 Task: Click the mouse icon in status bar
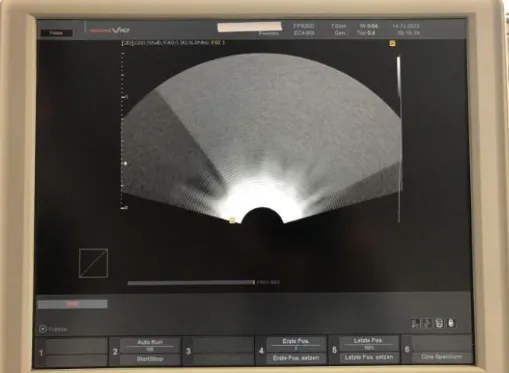click(x=451, y=323)
